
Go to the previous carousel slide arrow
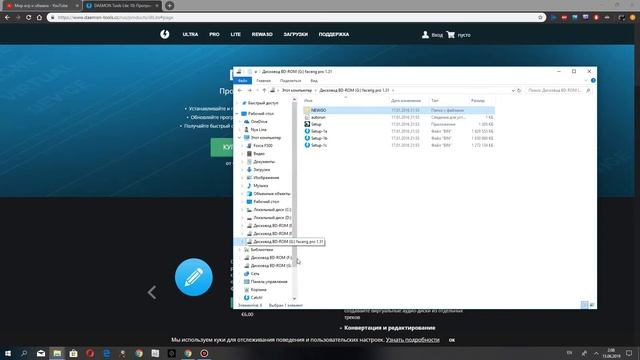[152, 292]
